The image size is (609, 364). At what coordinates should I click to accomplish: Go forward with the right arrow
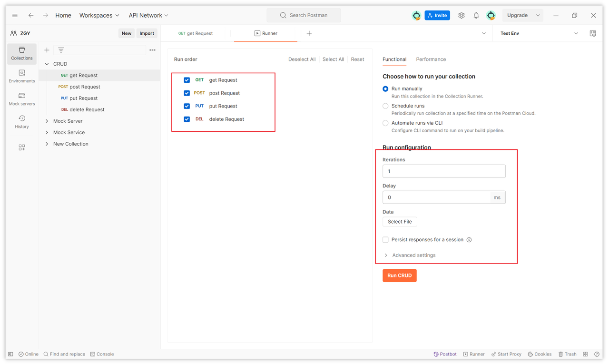click(x=46, y=15)
